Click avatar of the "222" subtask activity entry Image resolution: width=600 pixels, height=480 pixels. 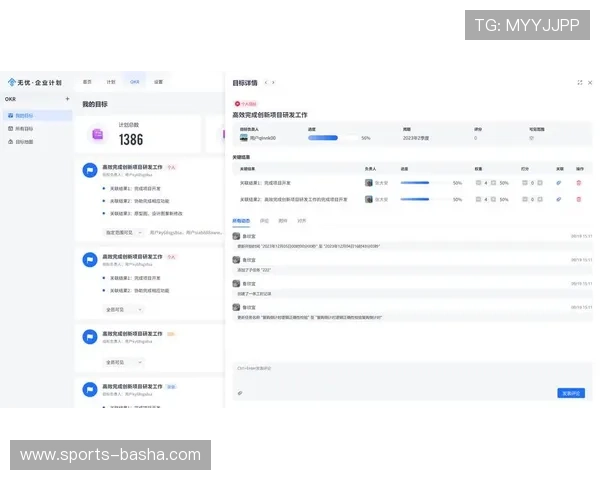236,260
